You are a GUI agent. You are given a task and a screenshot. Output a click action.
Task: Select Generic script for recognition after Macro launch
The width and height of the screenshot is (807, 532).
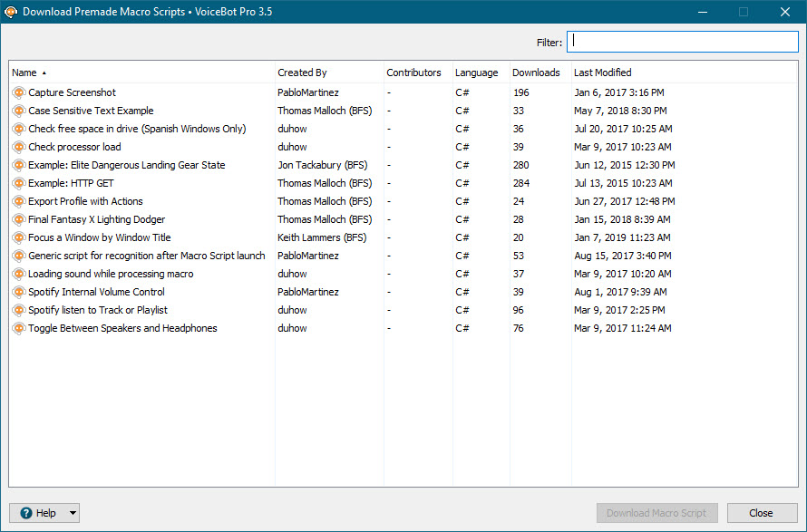pos(147,256)
